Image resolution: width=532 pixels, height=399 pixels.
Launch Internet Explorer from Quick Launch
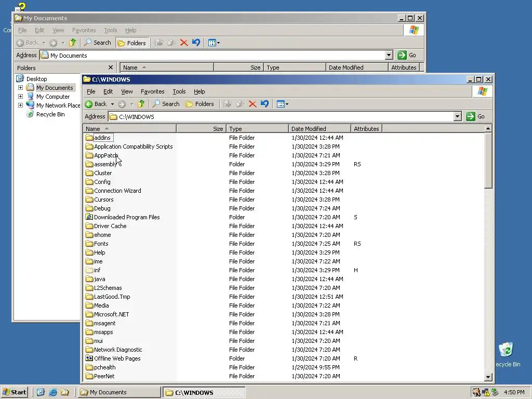53,392
